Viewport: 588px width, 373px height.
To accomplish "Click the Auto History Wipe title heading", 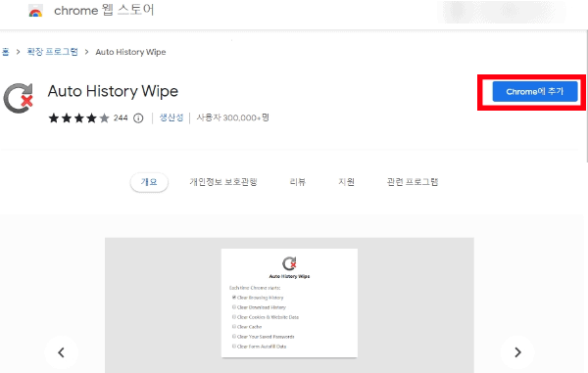I will pos(113,91).
